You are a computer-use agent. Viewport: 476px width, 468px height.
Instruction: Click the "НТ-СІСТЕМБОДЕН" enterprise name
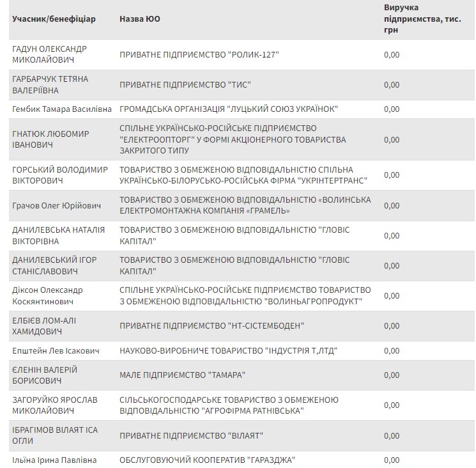point(211,325)
